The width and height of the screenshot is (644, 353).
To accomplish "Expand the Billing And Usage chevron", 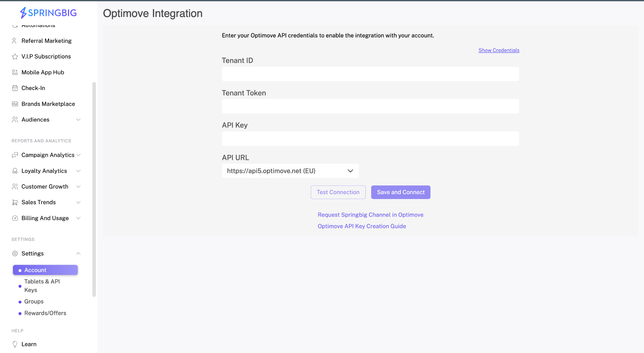I will pos(79,218).
